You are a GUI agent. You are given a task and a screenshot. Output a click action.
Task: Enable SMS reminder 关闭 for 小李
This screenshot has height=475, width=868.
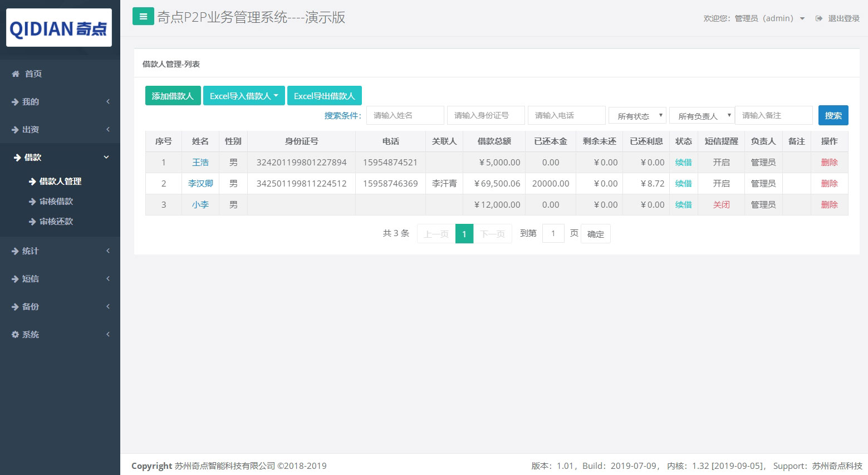pyautogui.click(x=721, y=204)
